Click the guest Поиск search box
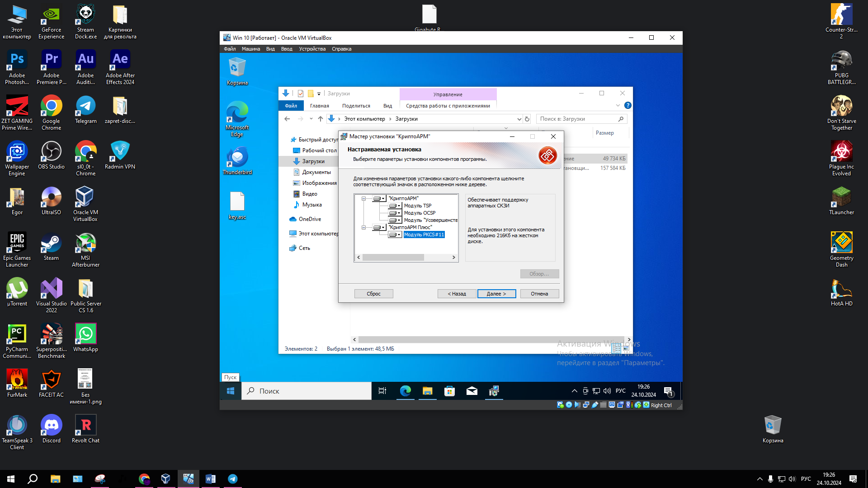868x488 pixels. (307, 391)
